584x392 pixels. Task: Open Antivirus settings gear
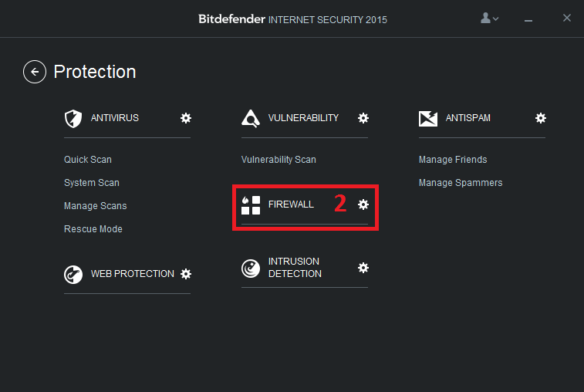point(186,118)
